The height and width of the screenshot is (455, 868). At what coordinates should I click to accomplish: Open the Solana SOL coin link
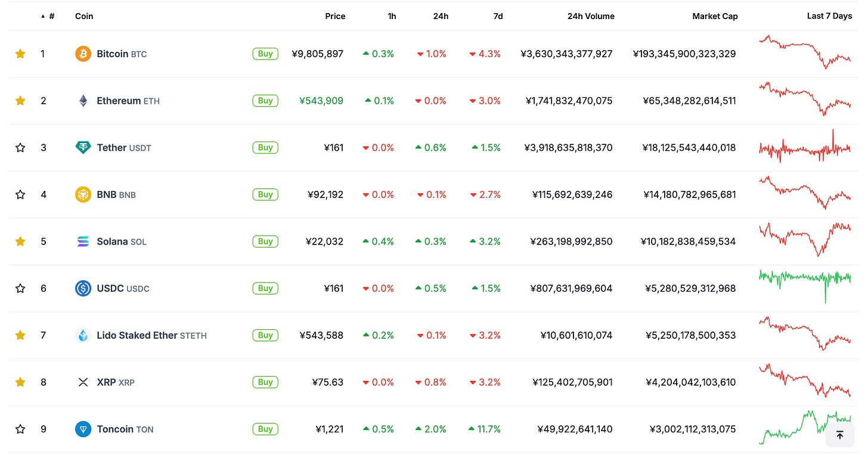click(x=122, y=242)
